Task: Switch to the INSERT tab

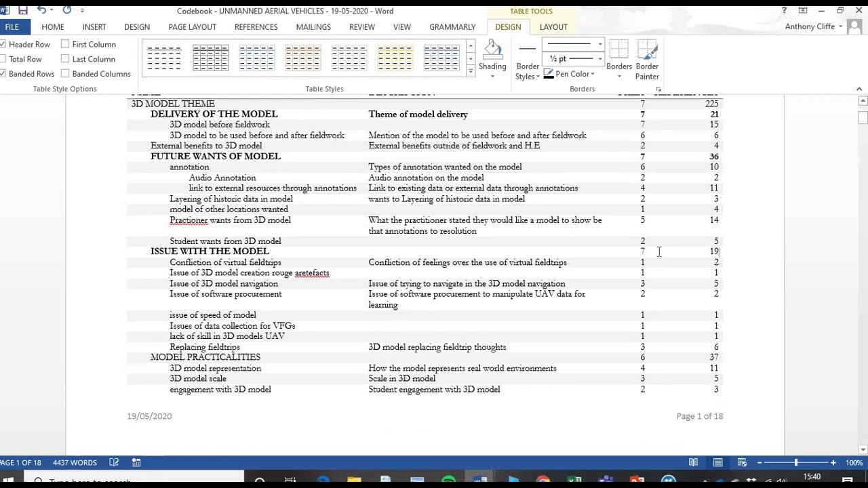Action: click(x=94, y=27)
